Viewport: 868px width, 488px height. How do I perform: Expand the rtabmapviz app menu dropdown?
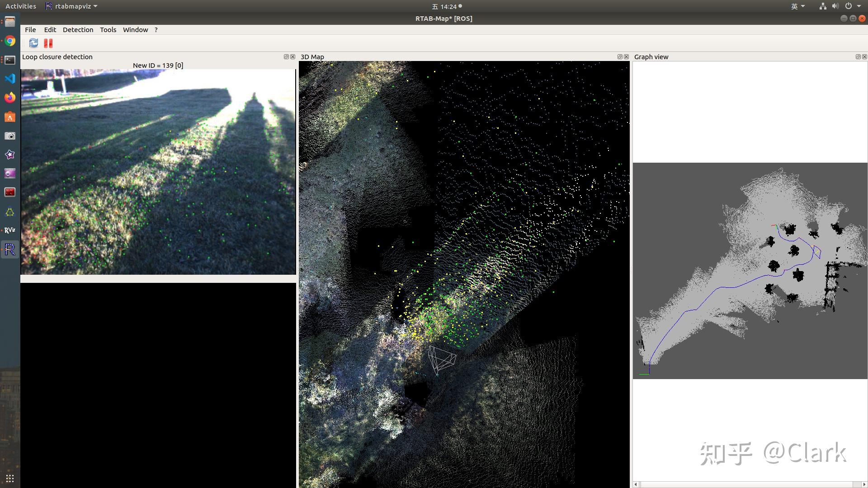pyautogui.click(x=71, y=6)
